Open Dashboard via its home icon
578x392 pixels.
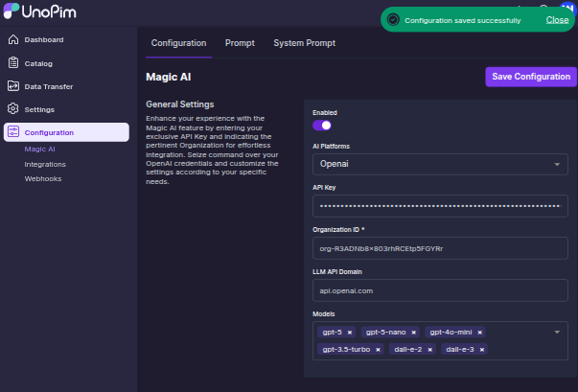[x=13, y=40]
